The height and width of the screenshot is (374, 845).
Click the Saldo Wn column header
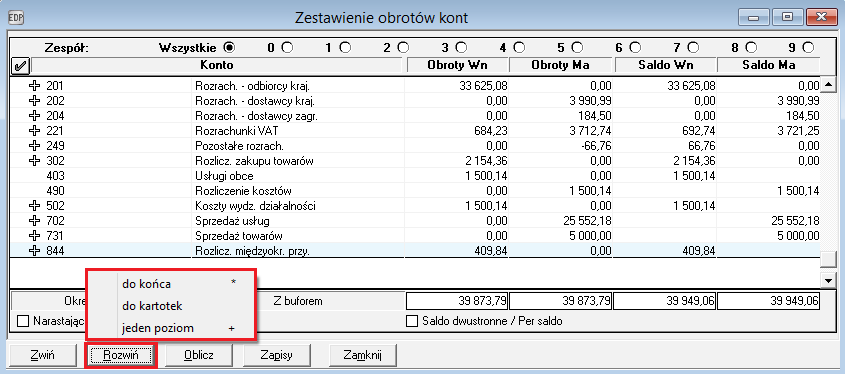pyautogui.click(x=665, y=65)
